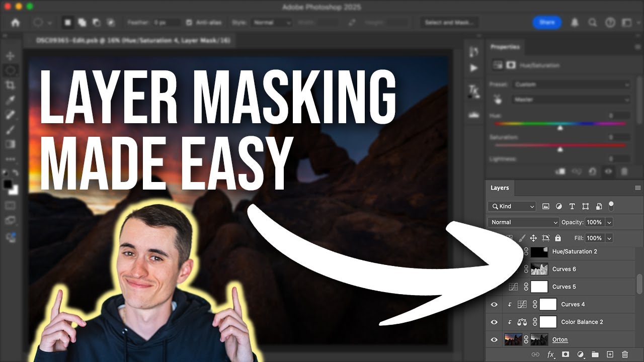Choose Intersect with selection mode
This screenshot has width=644, height=362.
[x=111, y=23]
